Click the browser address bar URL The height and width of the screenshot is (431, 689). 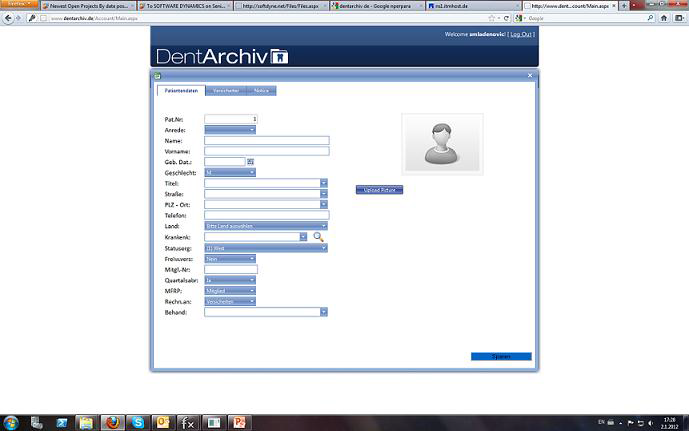point(94,18)
